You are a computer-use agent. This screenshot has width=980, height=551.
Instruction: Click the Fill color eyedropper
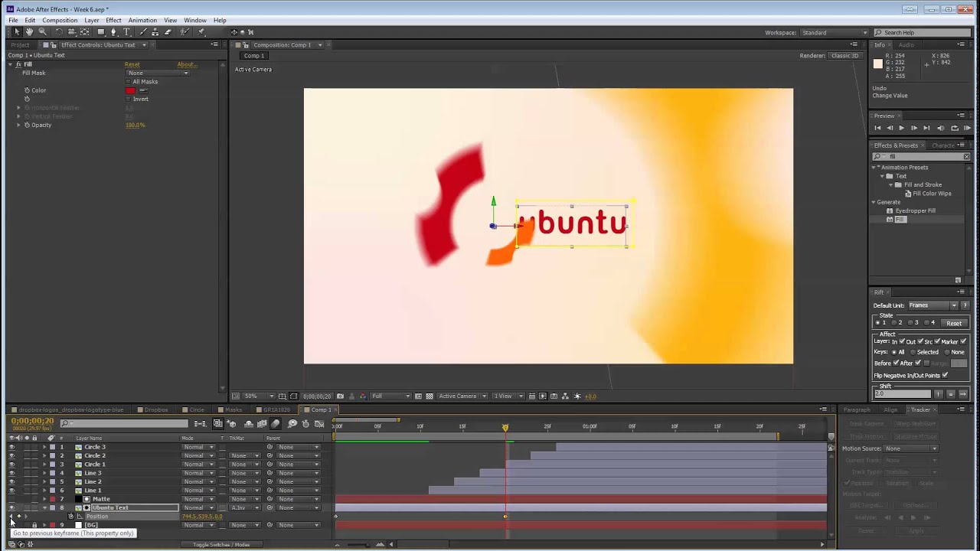click(143, 90)
